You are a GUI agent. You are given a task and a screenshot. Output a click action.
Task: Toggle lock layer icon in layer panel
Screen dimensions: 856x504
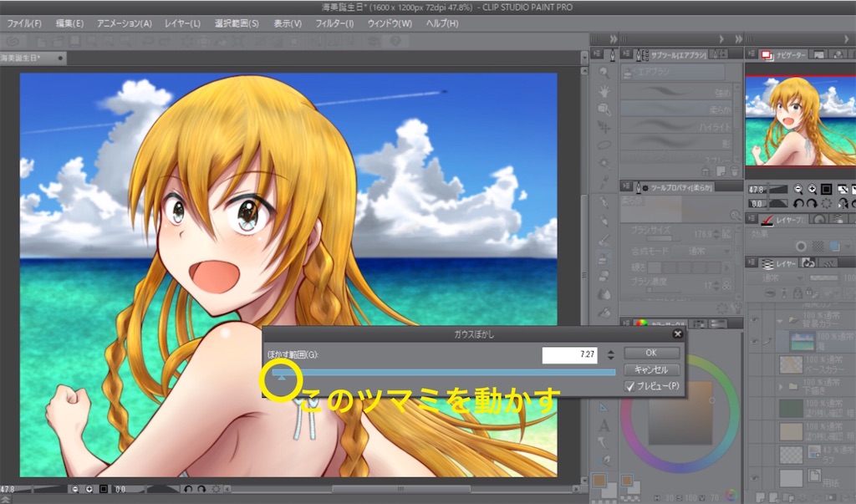pos(798,293)
